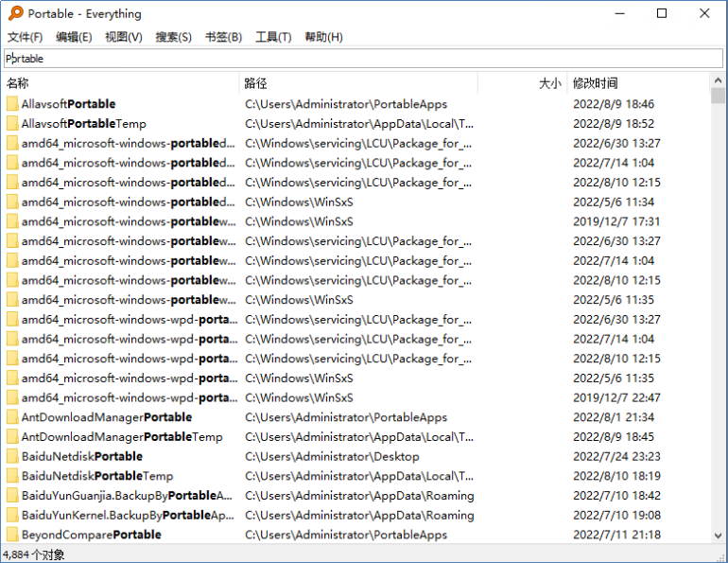Click folder icon of AntDownloadManagerPortableTemp
This screenshot has width=728, height=563.
12,436
